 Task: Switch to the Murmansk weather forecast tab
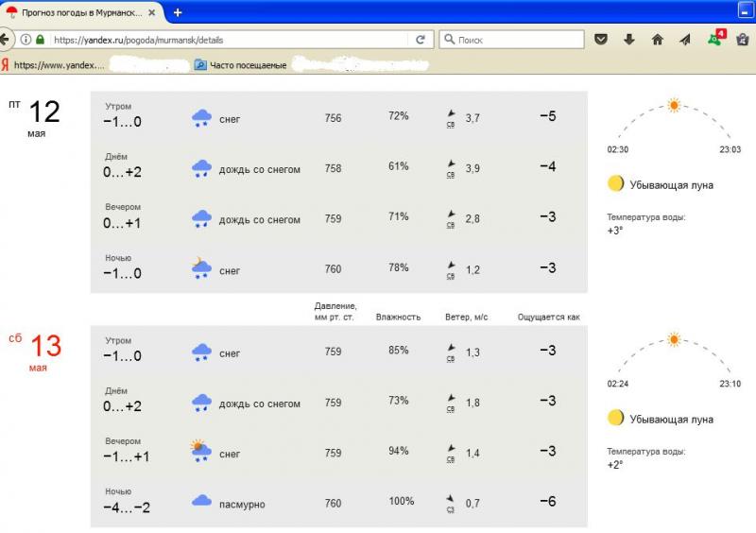80,12
